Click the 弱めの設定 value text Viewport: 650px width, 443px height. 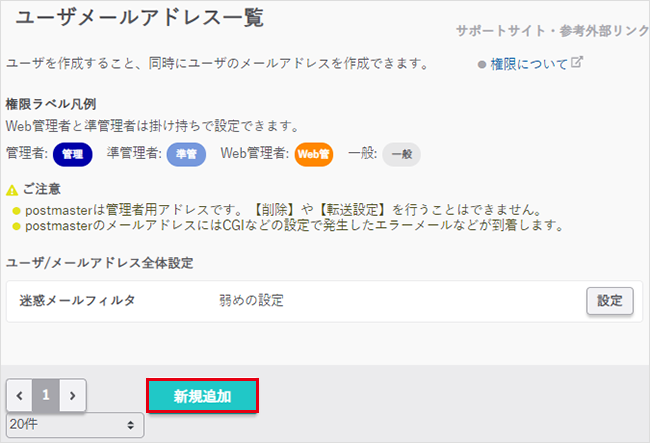click(x=252, y=301)
